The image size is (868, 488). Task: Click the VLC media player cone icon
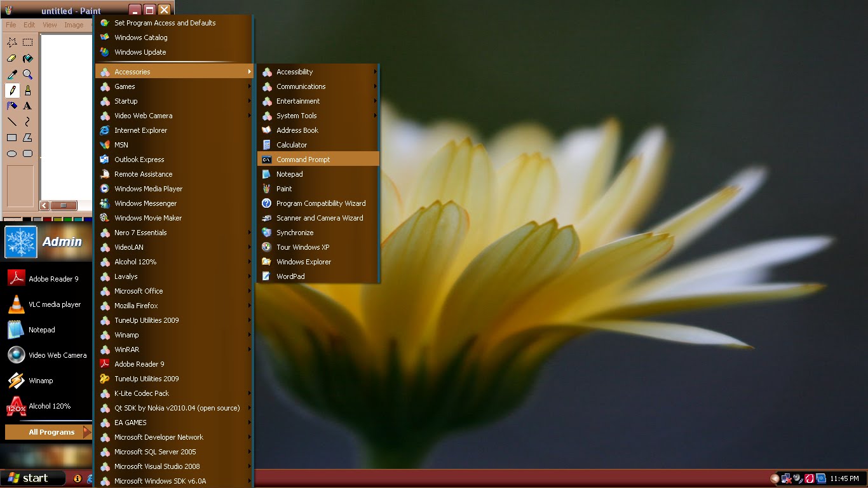(16, 304)
